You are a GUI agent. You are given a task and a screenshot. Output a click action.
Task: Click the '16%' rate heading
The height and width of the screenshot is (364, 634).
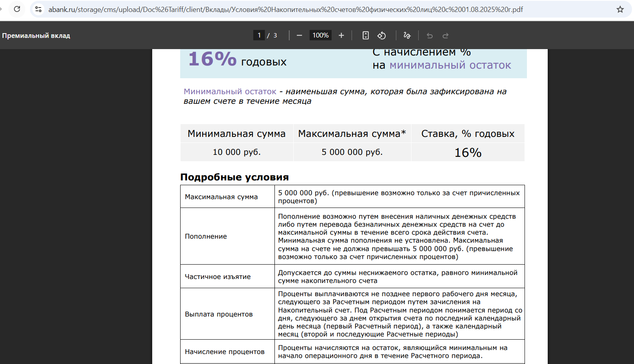click(213, 59)
